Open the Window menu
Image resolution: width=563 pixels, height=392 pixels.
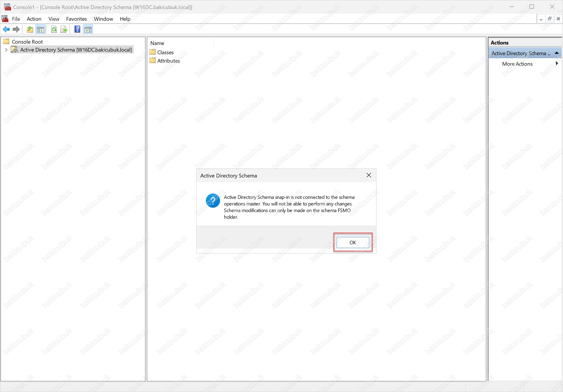point(103,19)
